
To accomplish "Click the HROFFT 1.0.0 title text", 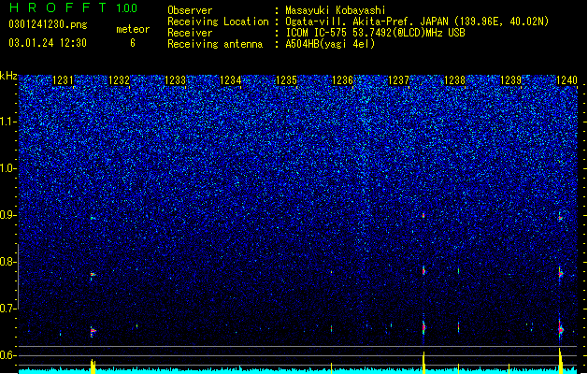I will pyautogui.click(x=73, y=7).
